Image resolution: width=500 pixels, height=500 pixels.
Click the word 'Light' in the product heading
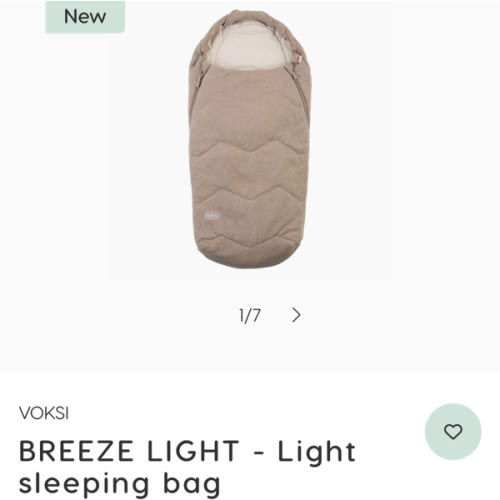click(317, 451)
